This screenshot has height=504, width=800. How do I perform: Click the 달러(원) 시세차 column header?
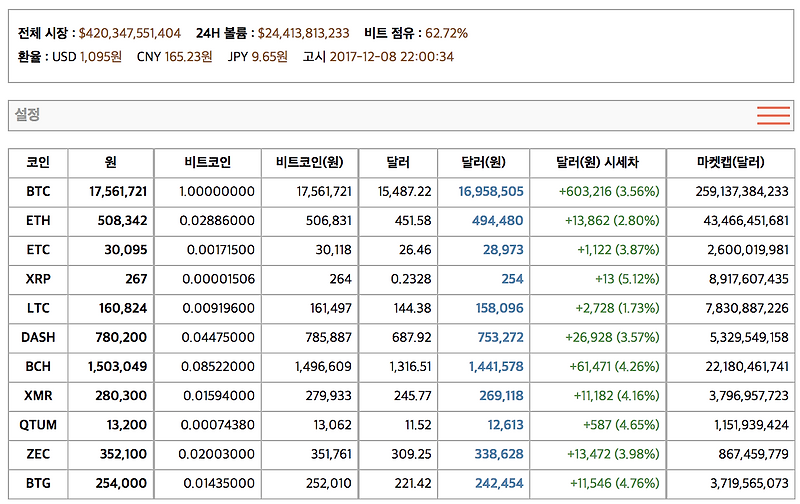(597, 162)
